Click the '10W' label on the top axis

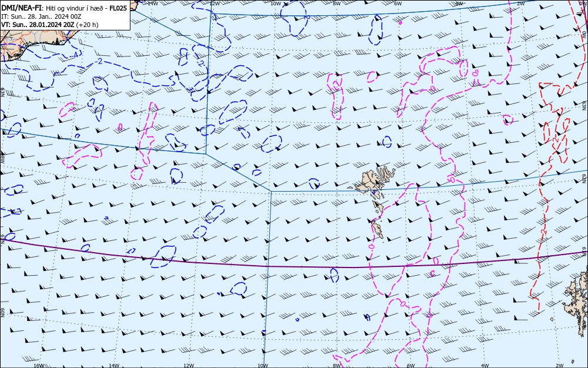pyautogui.click(x=276, y=4)
